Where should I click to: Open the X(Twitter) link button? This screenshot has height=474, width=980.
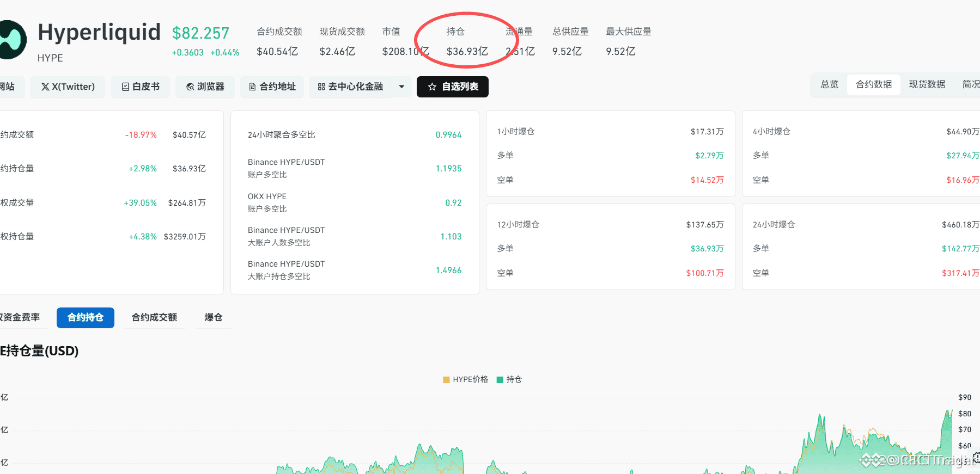coord(68,87)
